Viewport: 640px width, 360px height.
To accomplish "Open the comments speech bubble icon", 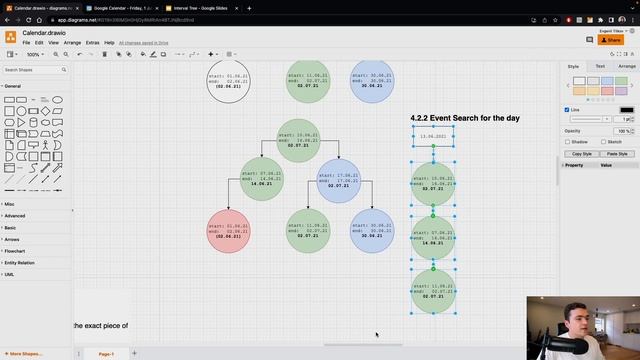I will pos(589,40).
